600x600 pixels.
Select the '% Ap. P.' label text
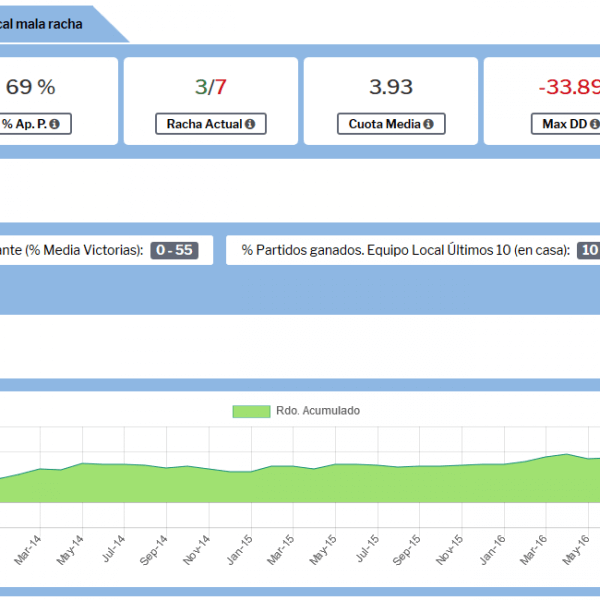pyautogui.click(x=22, y=124)
